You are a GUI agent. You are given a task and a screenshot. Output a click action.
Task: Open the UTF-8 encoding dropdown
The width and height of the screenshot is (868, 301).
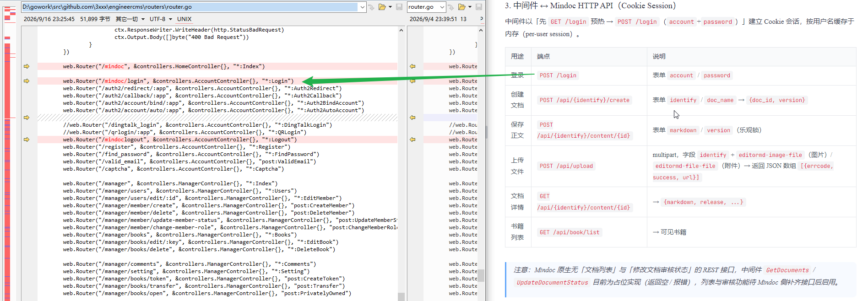[161, 19]
